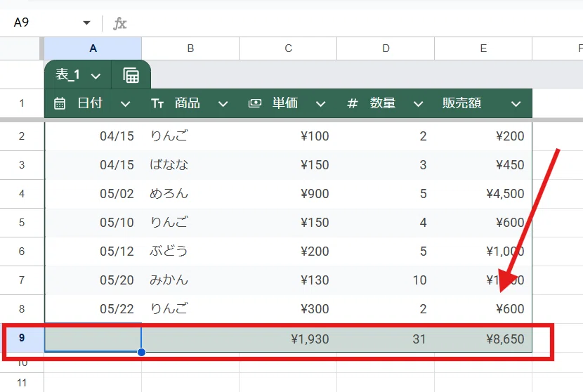The image size is (583, 392).
Task: Click the total quantity 31 cell
Action: (386, 339)
